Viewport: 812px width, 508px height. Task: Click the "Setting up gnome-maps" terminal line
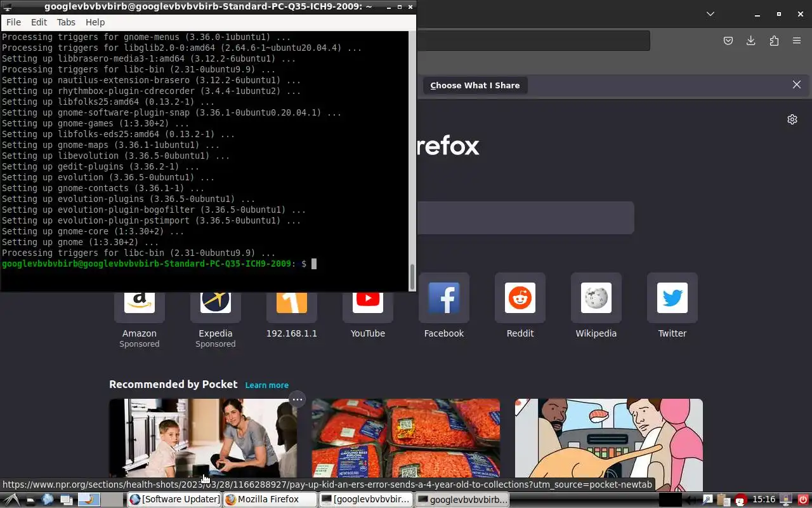coord(111,145)
